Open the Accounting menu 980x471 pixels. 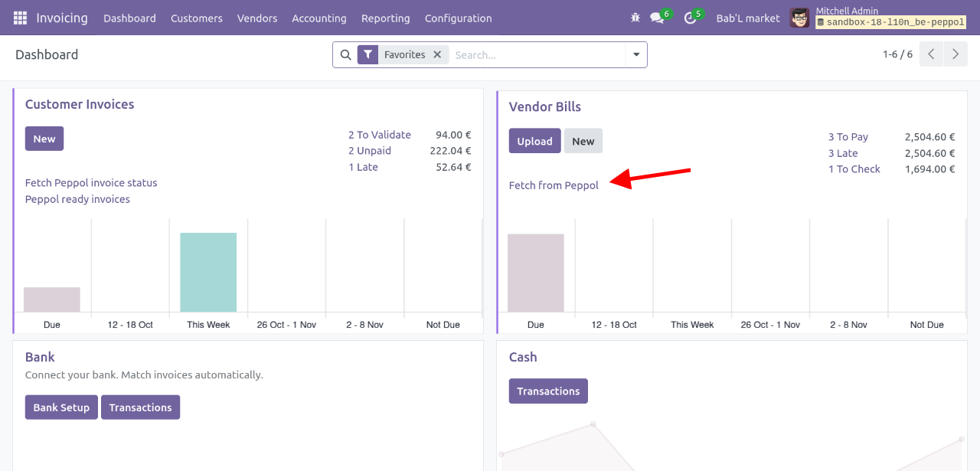click(x=318, y=18)
